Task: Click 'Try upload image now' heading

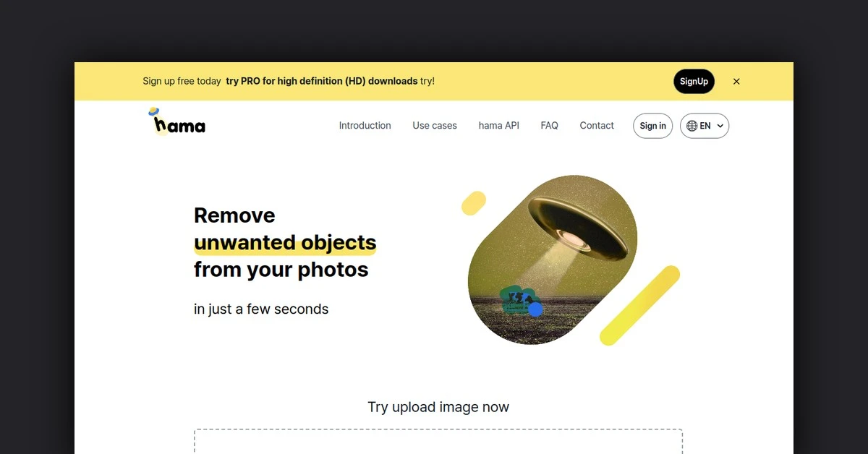Action: pos(438,407)
